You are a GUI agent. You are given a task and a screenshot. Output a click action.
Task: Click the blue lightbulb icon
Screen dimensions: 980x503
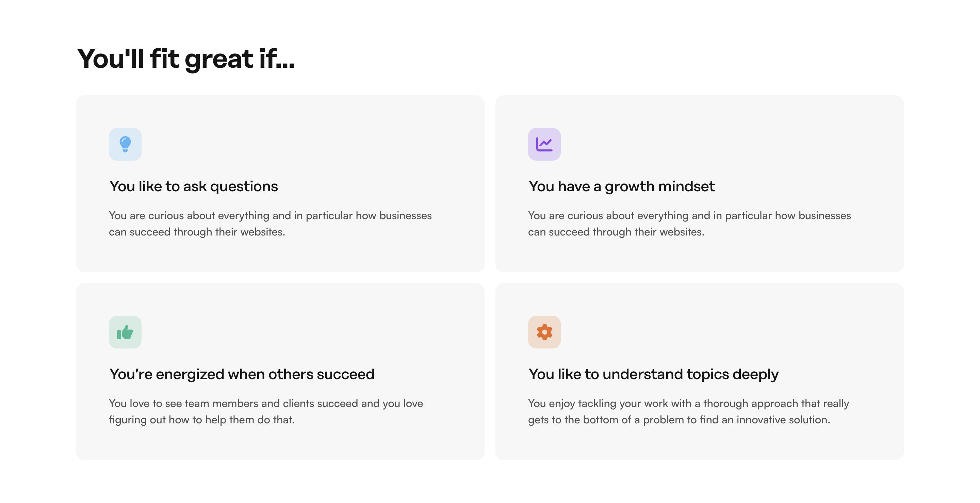point(125,144)
